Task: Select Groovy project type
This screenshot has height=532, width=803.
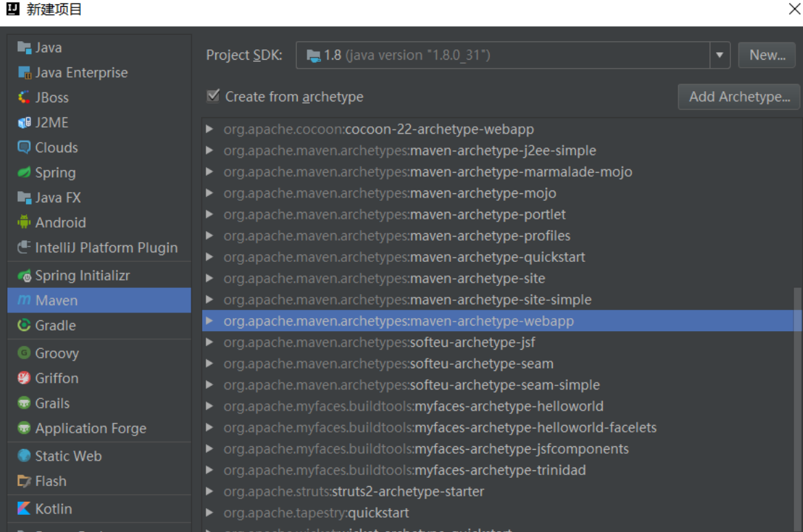Action: (x=99, y=353)
